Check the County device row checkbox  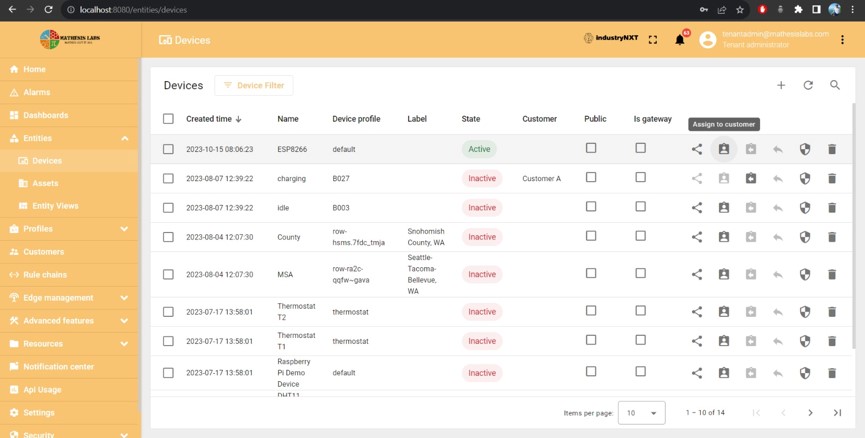pos(168,237)
